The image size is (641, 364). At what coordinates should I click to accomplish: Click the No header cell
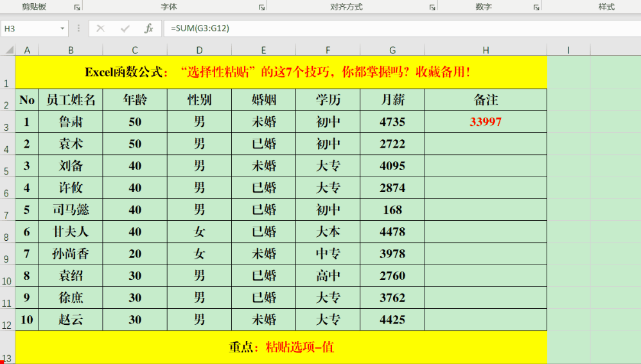click(x=27, y=100)
